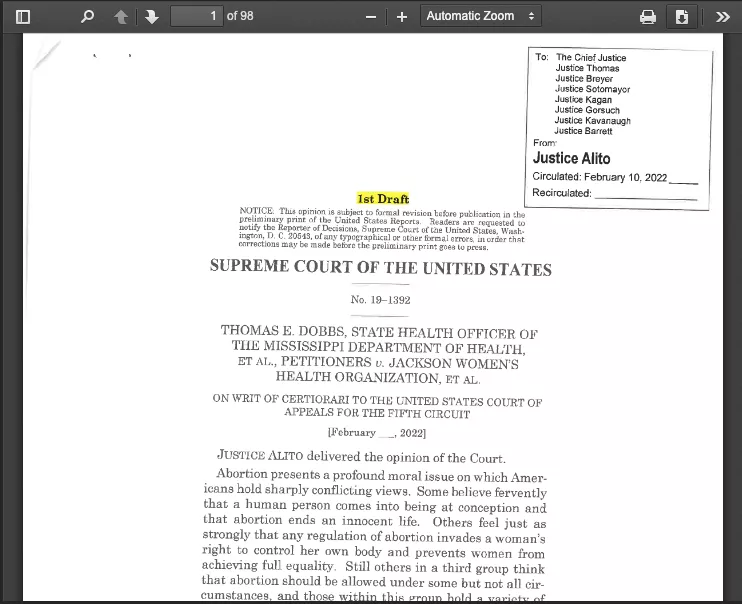Print the document
This screenshot has width=742, height=604.
[648, 16]
